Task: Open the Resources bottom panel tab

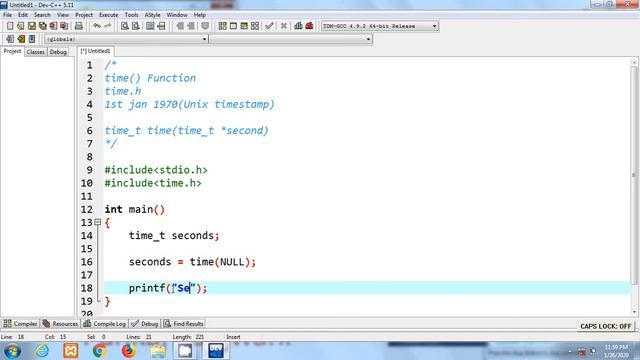Action: coord(60,324)
